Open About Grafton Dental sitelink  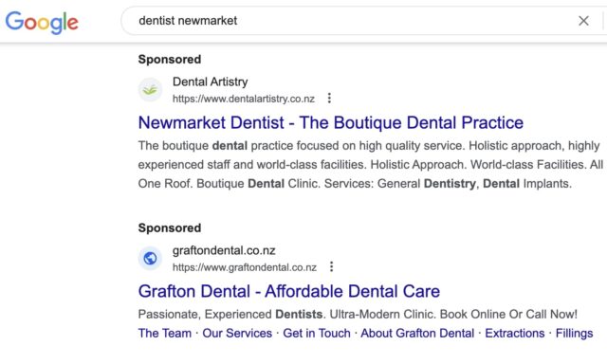[x=417, y=333]
